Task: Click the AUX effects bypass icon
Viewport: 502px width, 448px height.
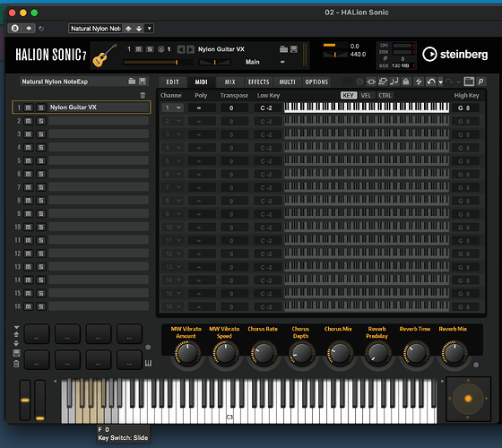Action: 383,82
